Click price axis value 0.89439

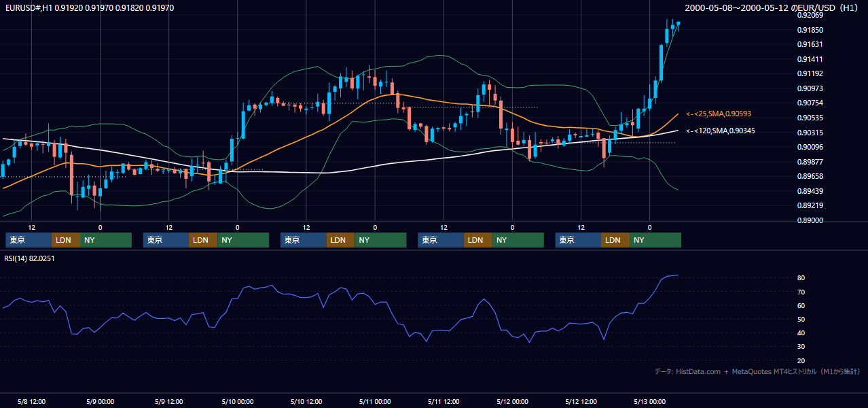tap(810, 191)
